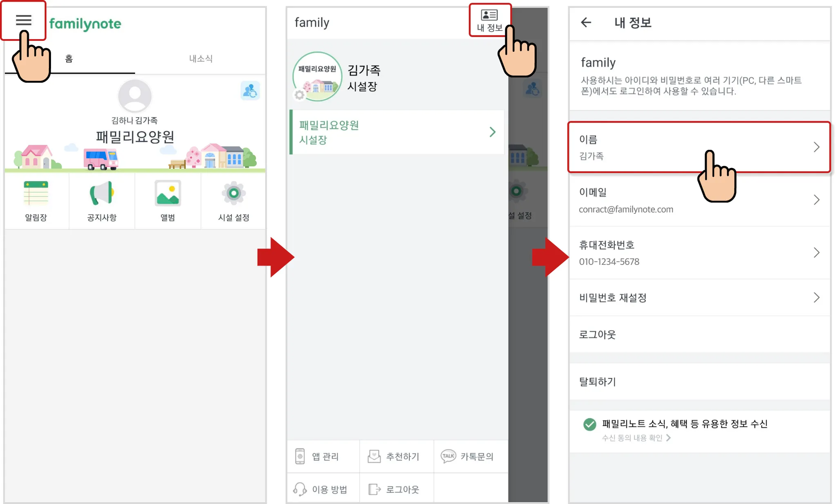The image size is (836, 504).
Task: Tap the small gear on facility profile picture
Action: [x=299, y=95]
